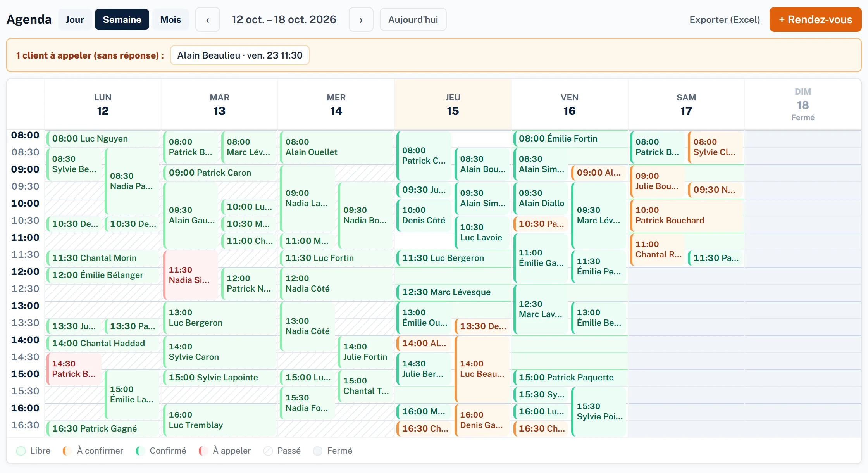Open the 15:00 Sylvie Lapointe appointment
The width and height of the screenshot is (868, 473).
[219, 378]
